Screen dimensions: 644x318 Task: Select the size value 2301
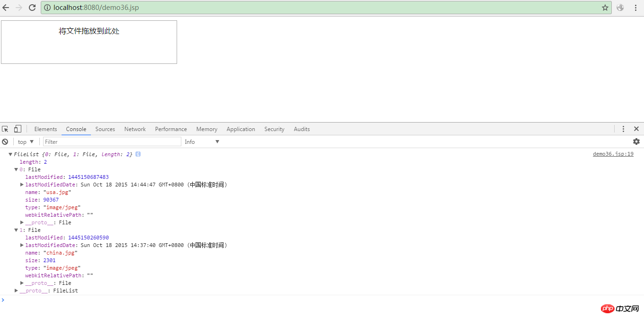tap(49, 260)
